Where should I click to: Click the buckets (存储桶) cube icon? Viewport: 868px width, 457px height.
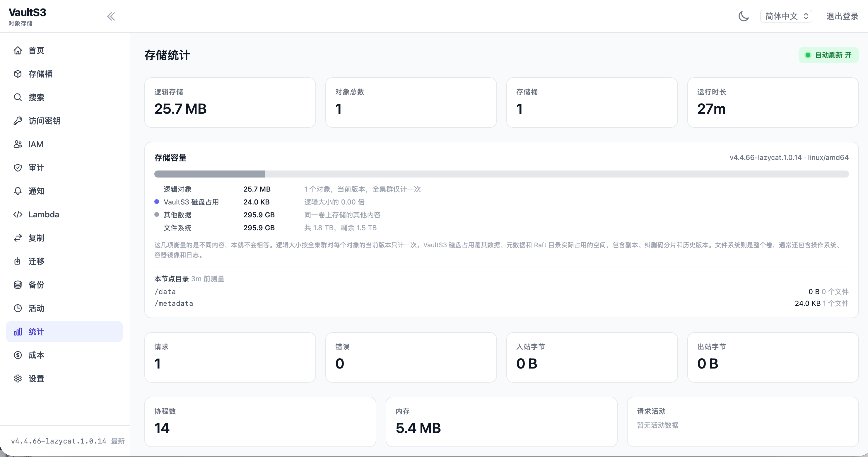click(18, 74)
